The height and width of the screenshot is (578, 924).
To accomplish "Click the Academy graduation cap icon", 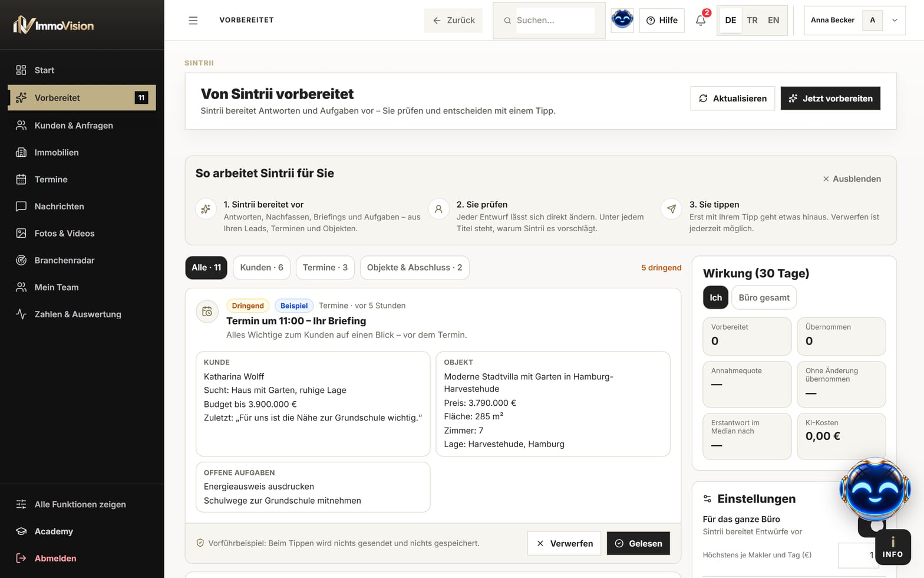I will click(x=21, y=531).
